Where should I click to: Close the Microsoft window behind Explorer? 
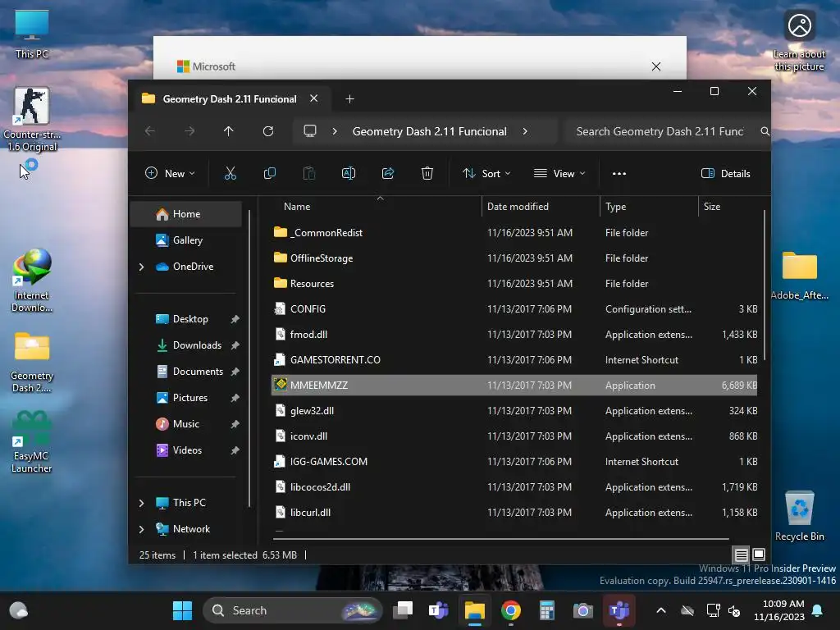[x=655, y=66]
